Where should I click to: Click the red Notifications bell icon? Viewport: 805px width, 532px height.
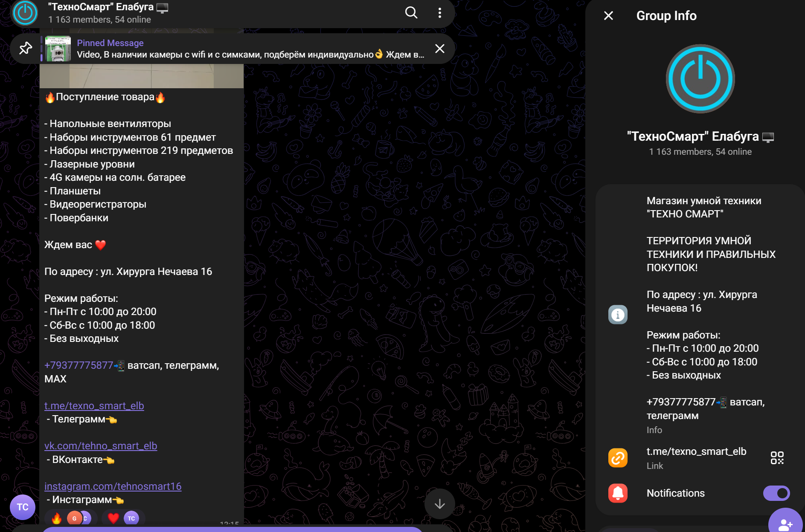coord(618,493)
